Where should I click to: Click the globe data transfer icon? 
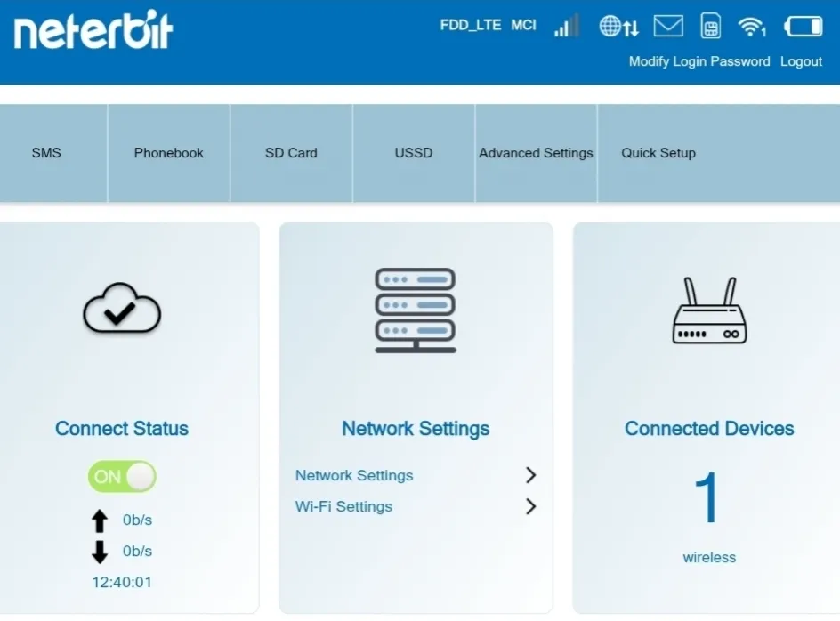tap(618, 27)
